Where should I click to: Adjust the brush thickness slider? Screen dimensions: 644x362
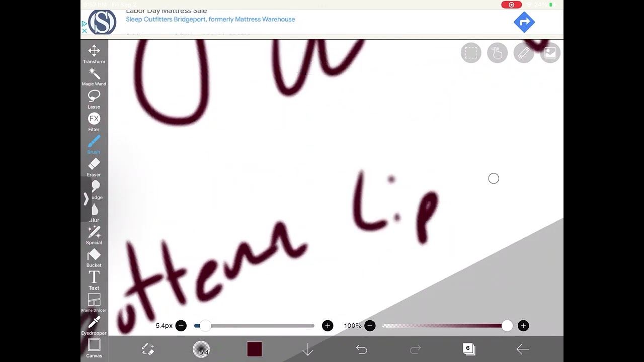254,326
